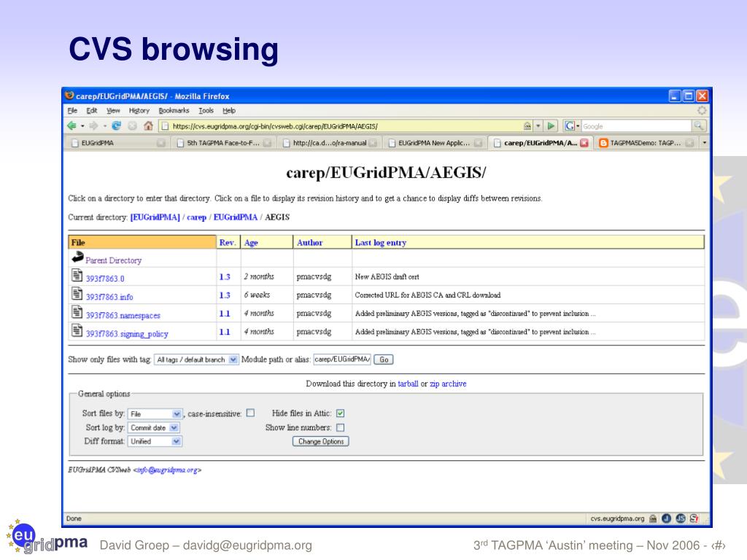Open the tarball download link
This screenshot has height=560, width=747.
[x=408, y=384]
